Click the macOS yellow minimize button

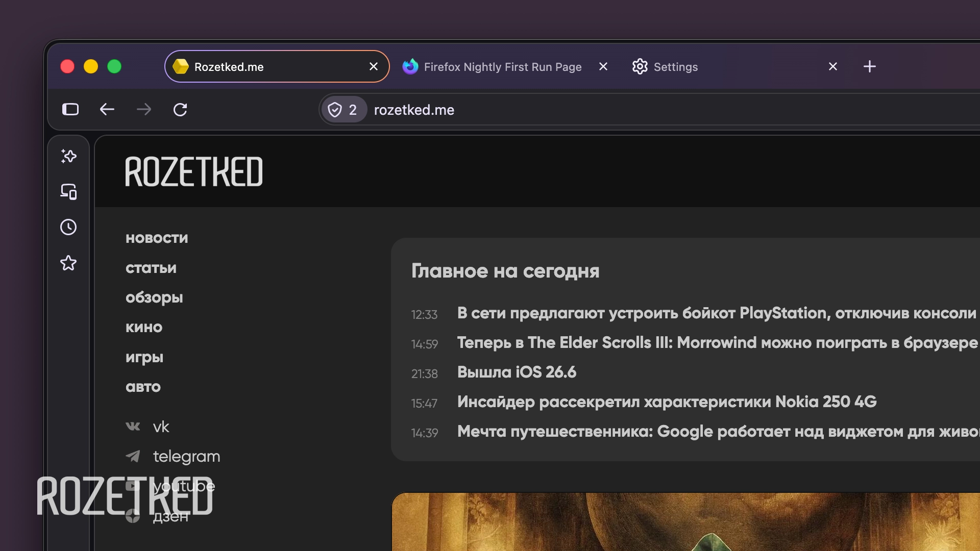pos(91,66)
